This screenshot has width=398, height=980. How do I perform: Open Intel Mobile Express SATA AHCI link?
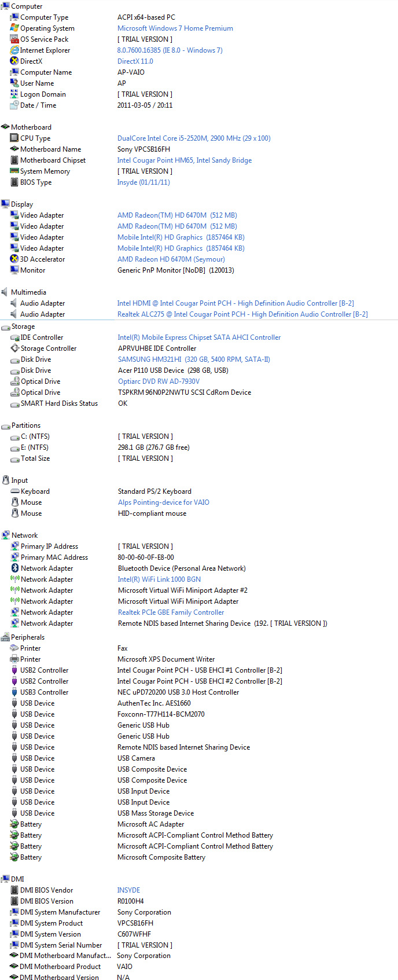[199, 337]
